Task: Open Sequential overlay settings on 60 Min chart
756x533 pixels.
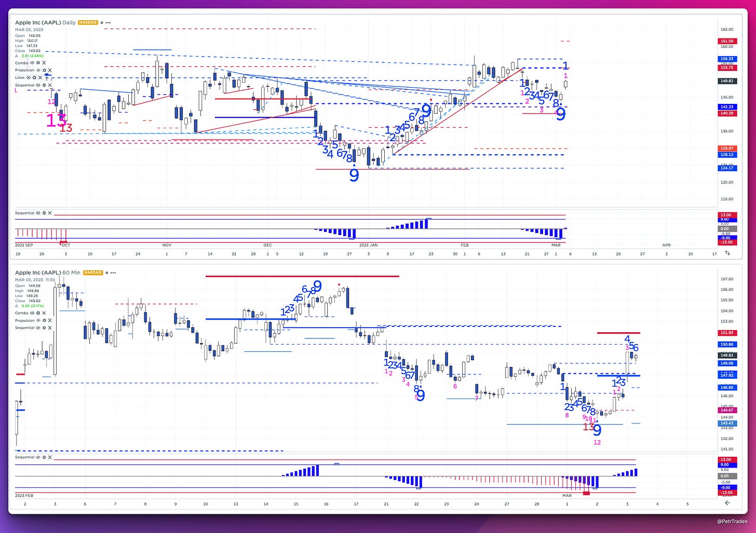Action: [x=44, y=328]
